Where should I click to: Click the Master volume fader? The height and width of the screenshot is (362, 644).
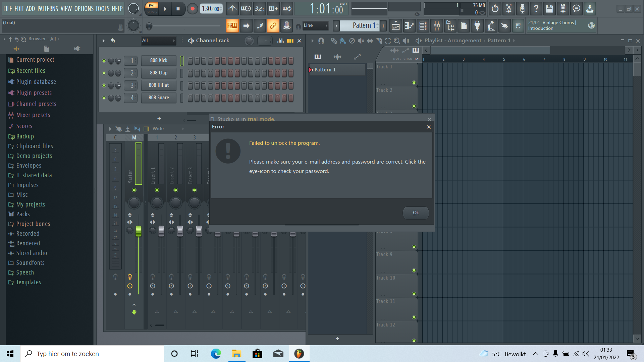point(139,231)
